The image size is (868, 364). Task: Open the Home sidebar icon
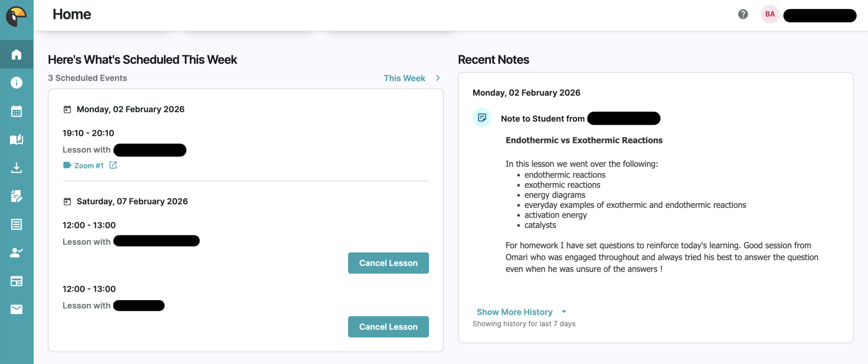pos(16,55)
